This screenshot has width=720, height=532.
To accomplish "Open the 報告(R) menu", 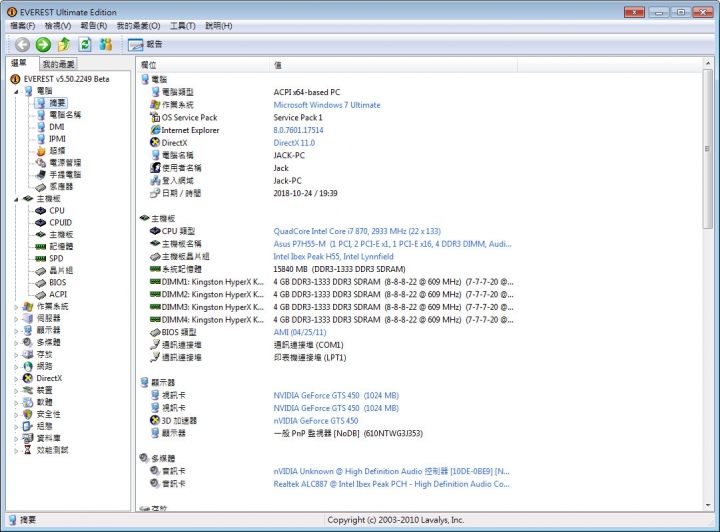I will [94, 26].
